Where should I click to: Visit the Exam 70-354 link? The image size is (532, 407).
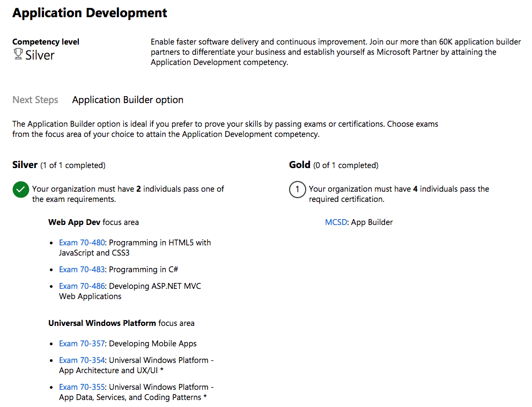tap(82, 360)
